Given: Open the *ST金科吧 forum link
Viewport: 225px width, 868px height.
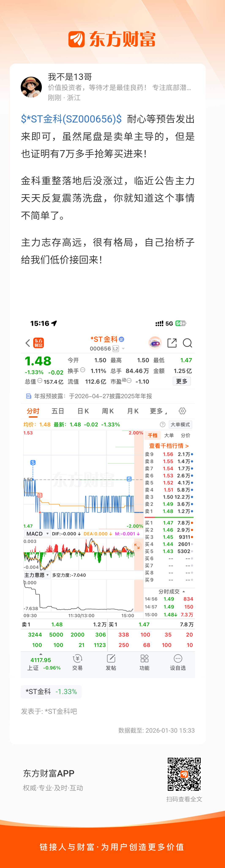Looking at the screenshot, I should point(61,711).
